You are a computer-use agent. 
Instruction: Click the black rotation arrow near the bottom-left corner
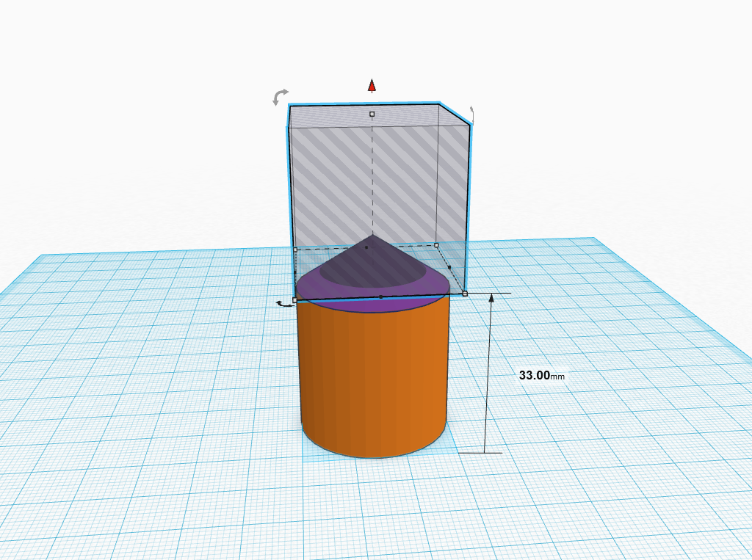tap(285, 303)
